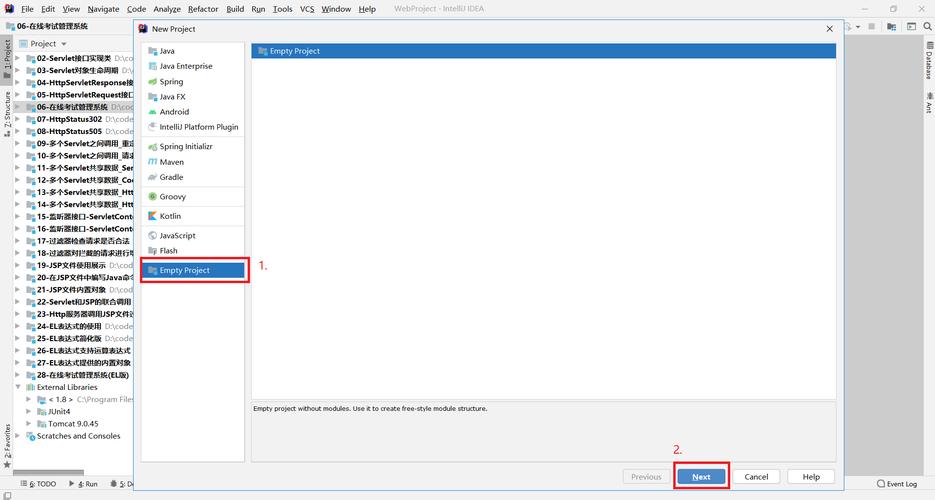Open the File menu
Screen dimensions: 935x500
coord(27,9)
